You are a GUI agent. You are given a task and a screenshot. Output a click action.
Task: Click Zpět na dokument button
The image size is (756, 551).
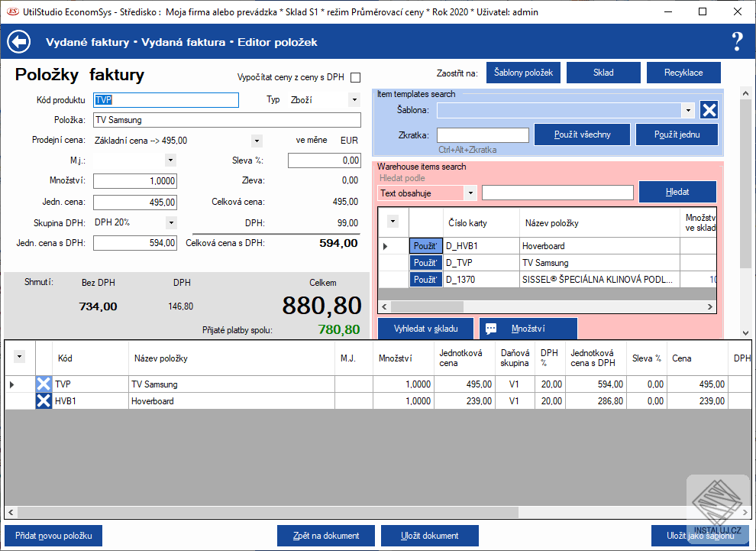[x=326, y=536]
